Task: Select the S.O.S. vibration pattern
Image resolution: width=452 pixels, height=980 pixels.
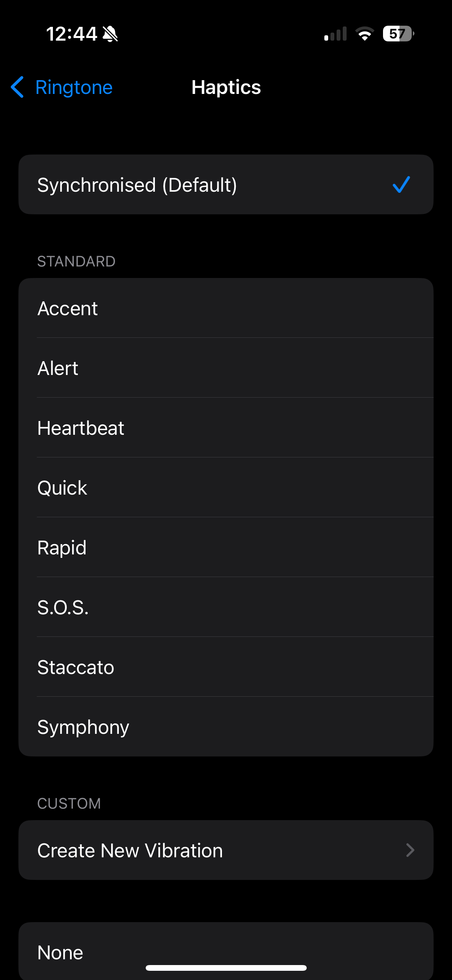Action: (x=63, y=607)
